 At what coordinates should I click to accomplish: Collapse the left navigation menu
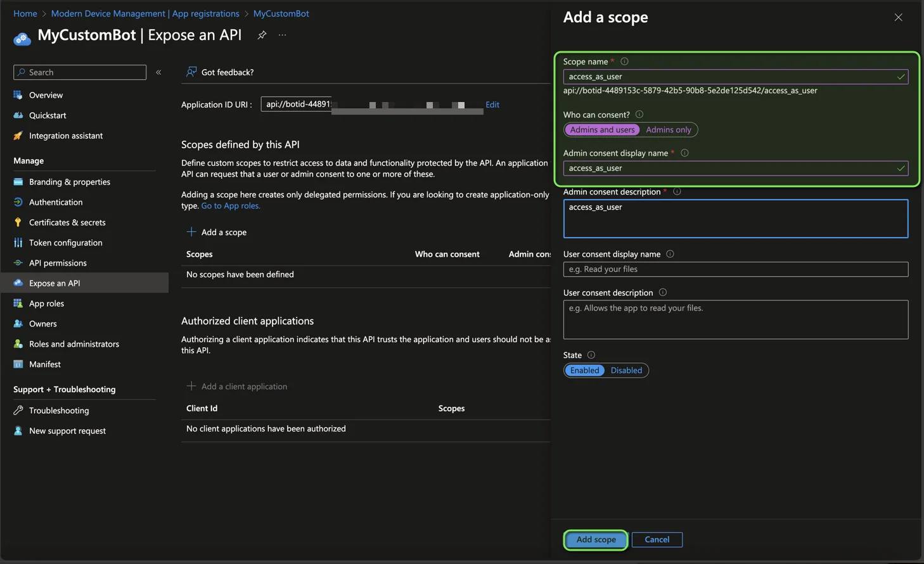tap(158, 72)
